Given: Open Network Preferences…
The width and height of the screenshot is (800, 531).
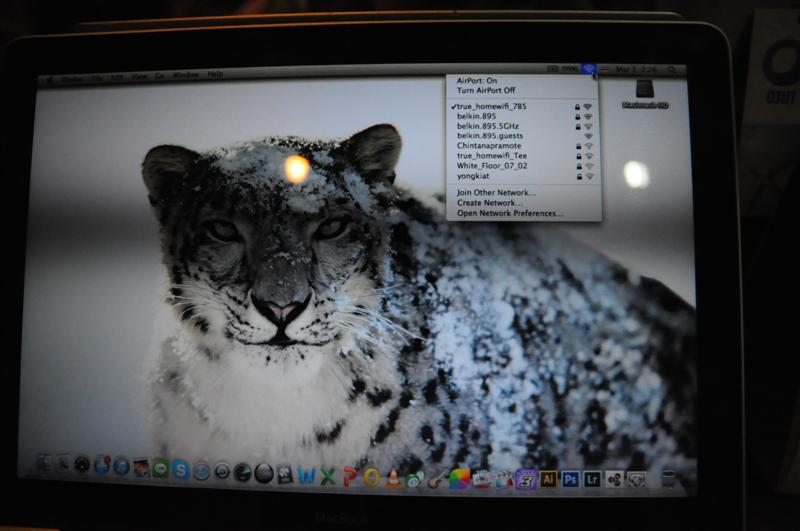Looking at the screenshot, I should coord(523,213).
